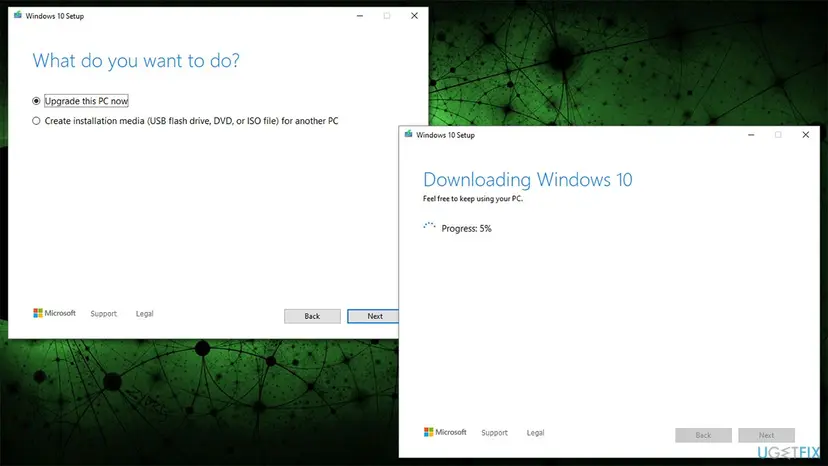Close the 'What do you want to do?' window
This screenshot has height=466, width=828.
[415, 16]
